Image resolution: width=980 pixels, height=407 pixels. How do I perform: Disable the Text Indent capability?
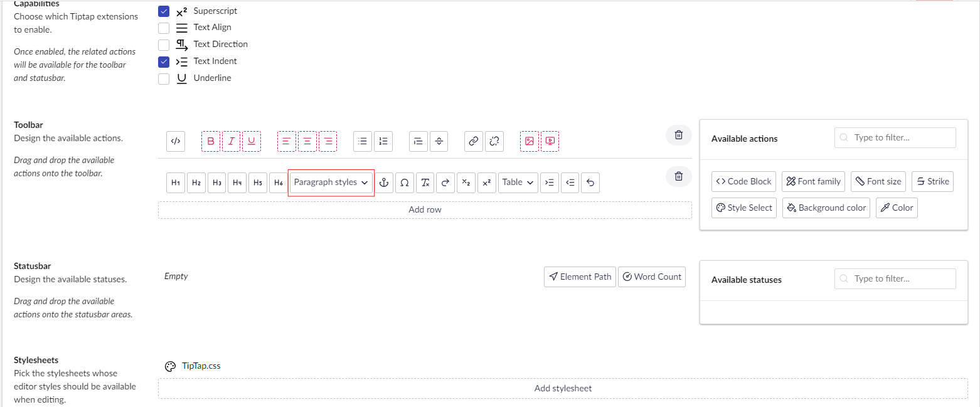pos(164,61)
